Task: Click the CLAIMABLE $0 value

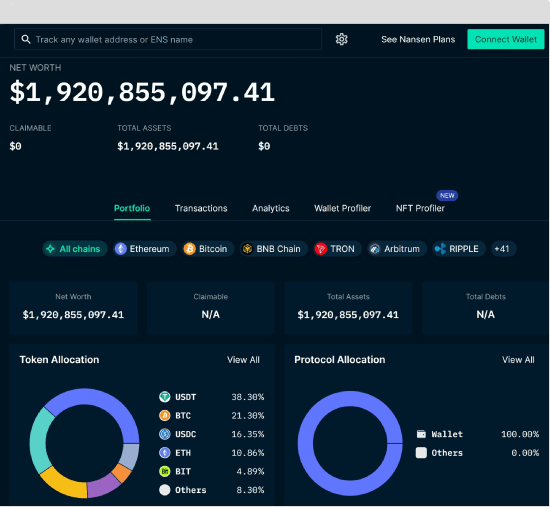Action: pyautogui.click(x=15, y=146)
